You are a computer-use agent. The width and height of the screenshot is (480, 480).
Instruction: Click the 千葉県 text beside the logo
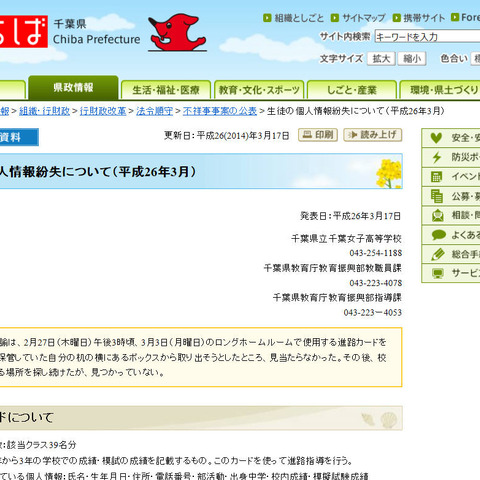pyautogui.click(x=70, y=24)
